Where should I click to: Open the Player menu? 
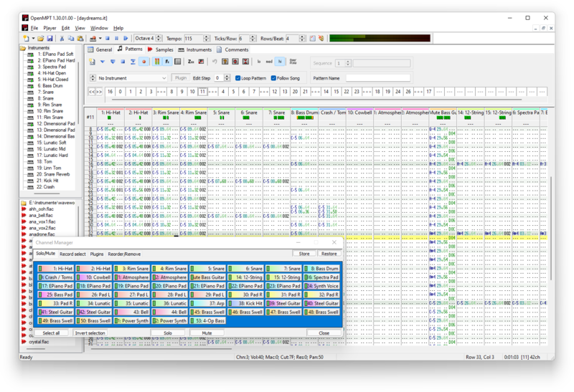[x=50, y=28]
